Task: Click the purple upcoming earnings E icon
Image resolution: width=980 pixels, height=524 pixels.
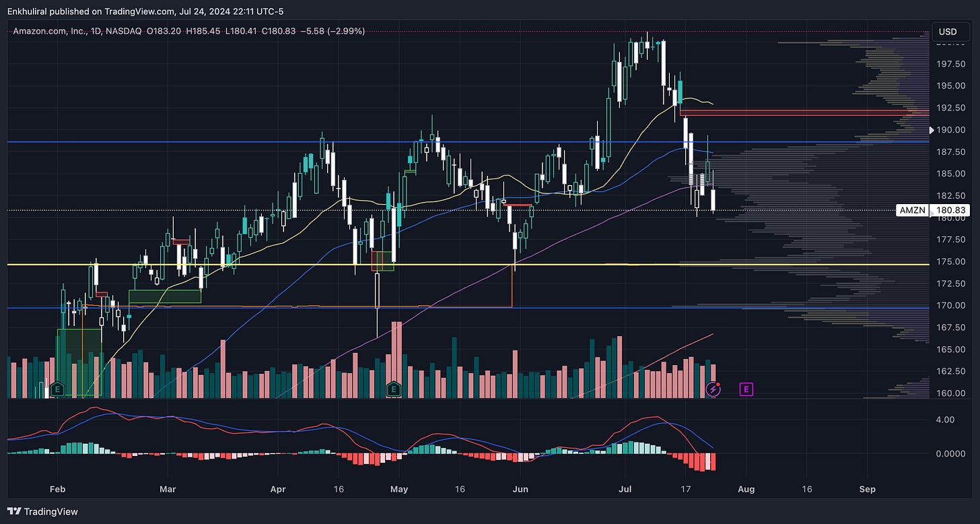Action: [746, 389]
